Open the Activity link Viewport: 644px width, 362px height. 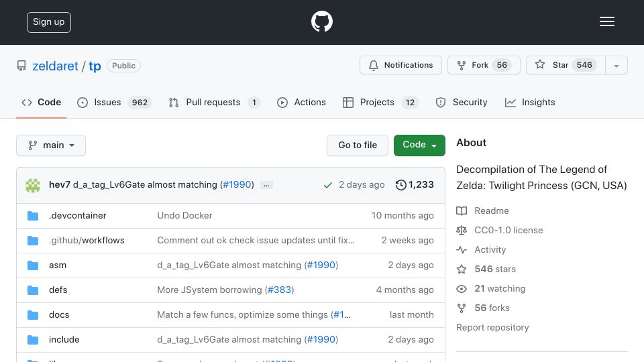[x=482, y=249]
